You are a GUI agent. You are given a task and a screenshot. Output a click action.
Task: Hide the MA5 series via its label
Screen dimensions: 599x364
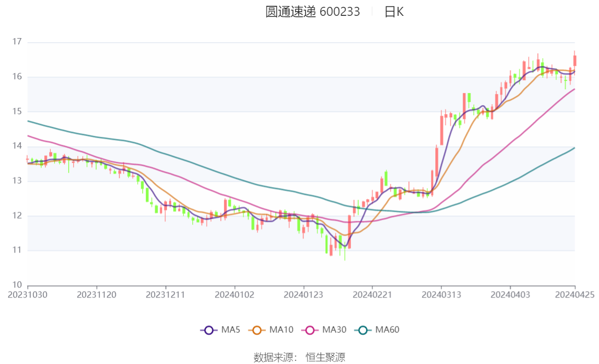tap(230, 330)
